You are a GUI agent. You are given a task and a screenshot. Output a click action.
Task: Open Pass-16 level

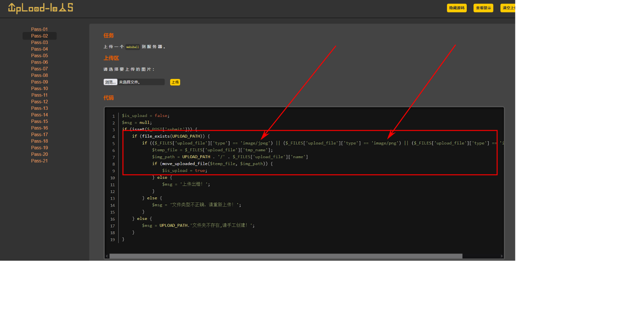pos(39,128)
